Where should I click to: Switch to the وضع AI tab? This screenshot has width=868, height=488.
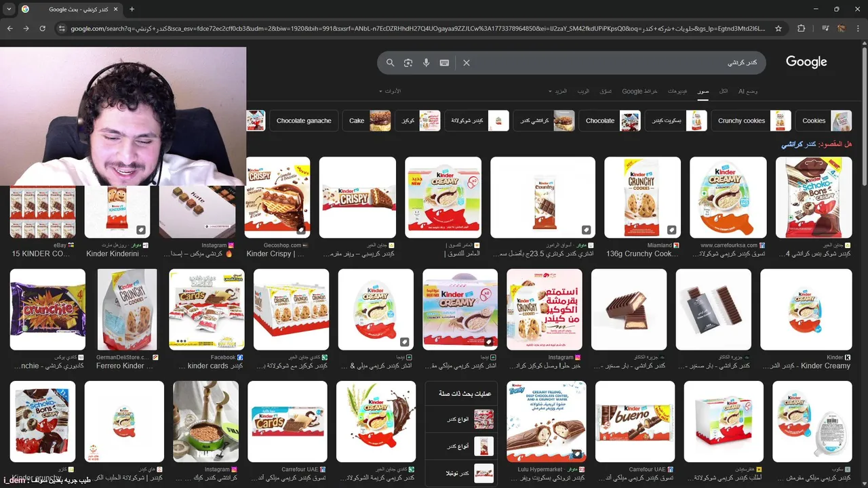tap(748, 91)
